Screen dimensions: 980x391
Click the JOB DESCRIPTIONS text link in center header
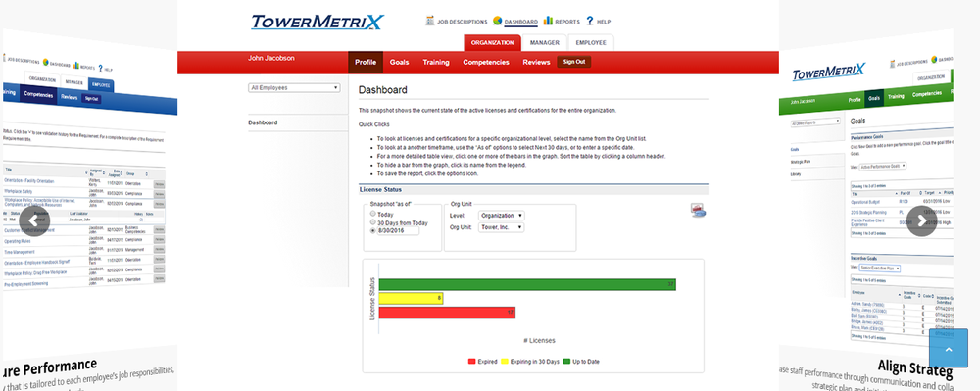click(x=462, y=22)
